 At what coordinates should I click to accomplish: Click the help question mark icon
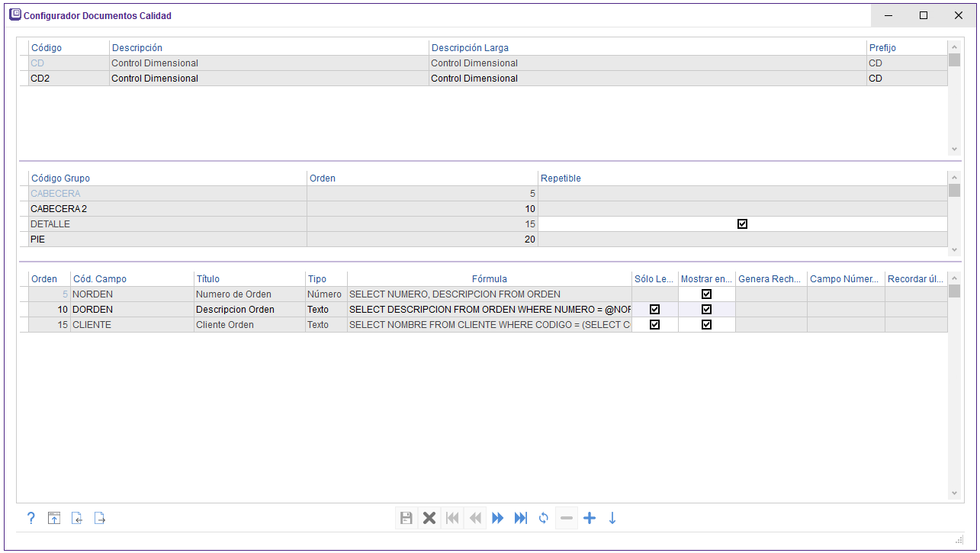click(x=31, y=519)
